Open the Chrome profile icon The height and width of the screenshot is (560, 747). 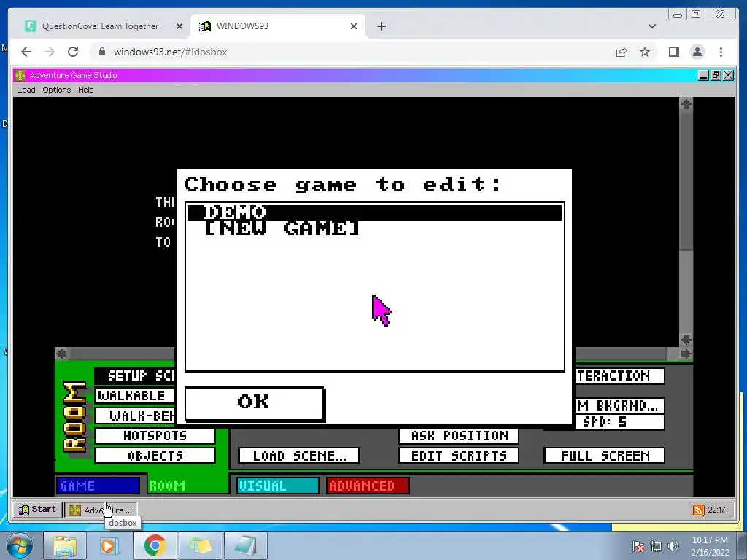click(x=697, y=52)
